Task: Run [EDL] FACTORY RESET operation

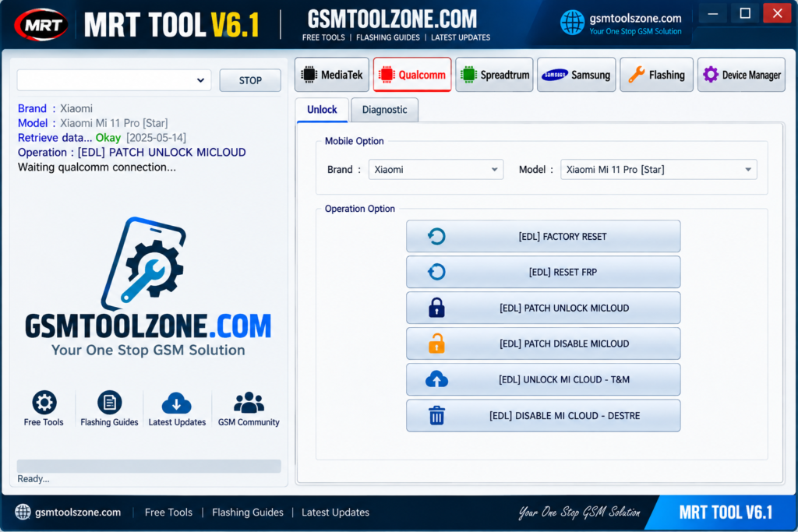Action: click(x=543, y=236)
